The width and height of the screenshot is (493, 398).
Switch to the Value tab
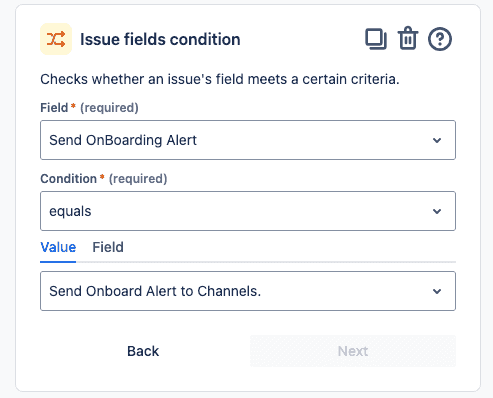(x=58, y=247)
